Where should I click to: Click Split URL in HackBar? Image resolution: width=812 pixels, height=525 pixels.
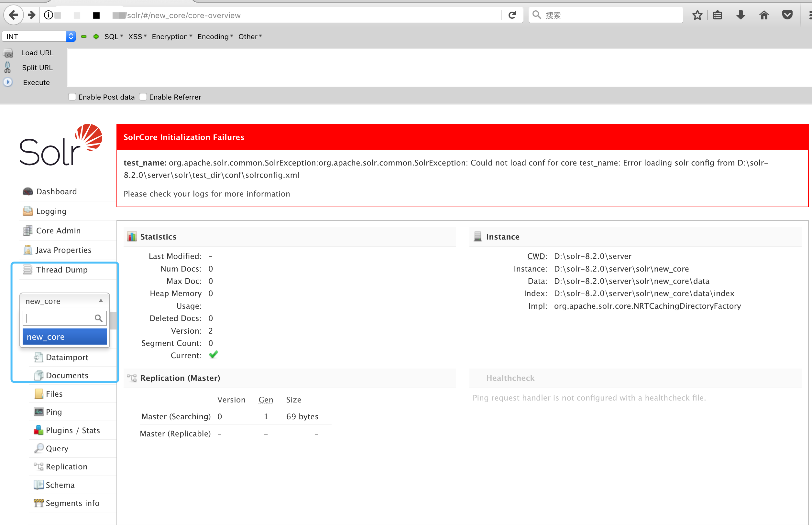pyautogui.click(x=37, y=68)
